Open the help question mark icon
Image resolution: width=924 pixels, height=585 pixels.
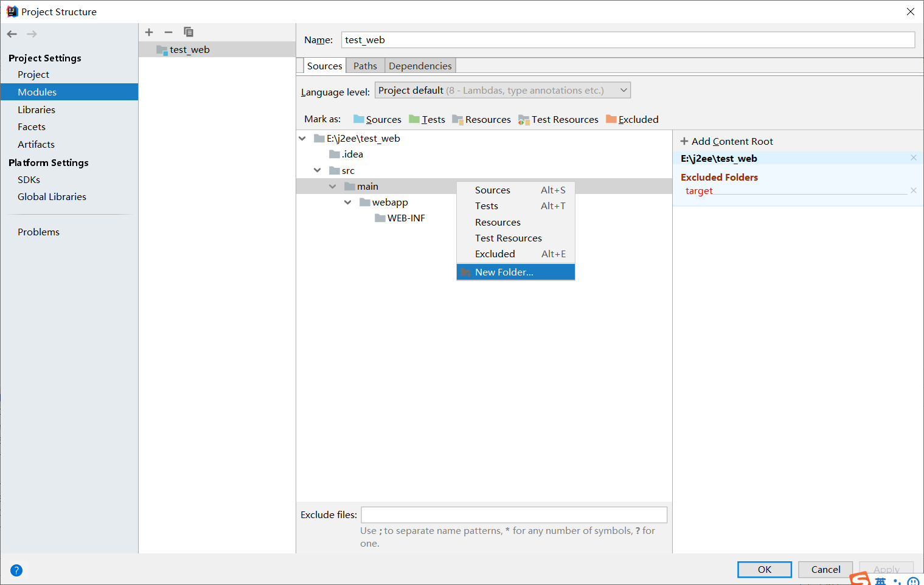point(16,570)
